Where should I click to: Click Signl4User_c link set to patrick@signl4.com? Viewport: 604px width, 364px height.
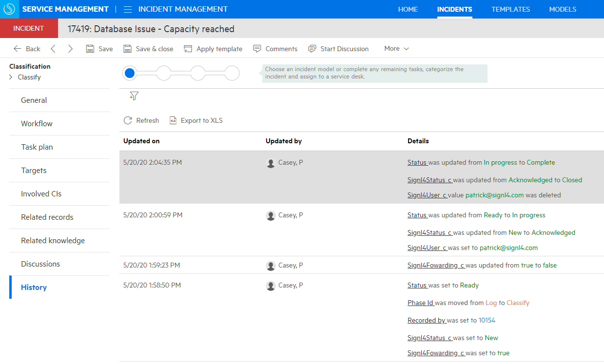coord(427,248)
